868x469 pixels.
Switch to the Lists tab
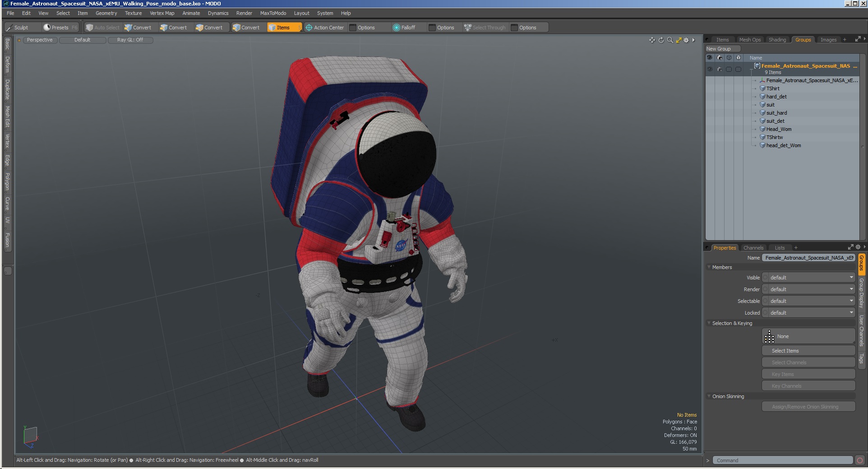(780, 248)
